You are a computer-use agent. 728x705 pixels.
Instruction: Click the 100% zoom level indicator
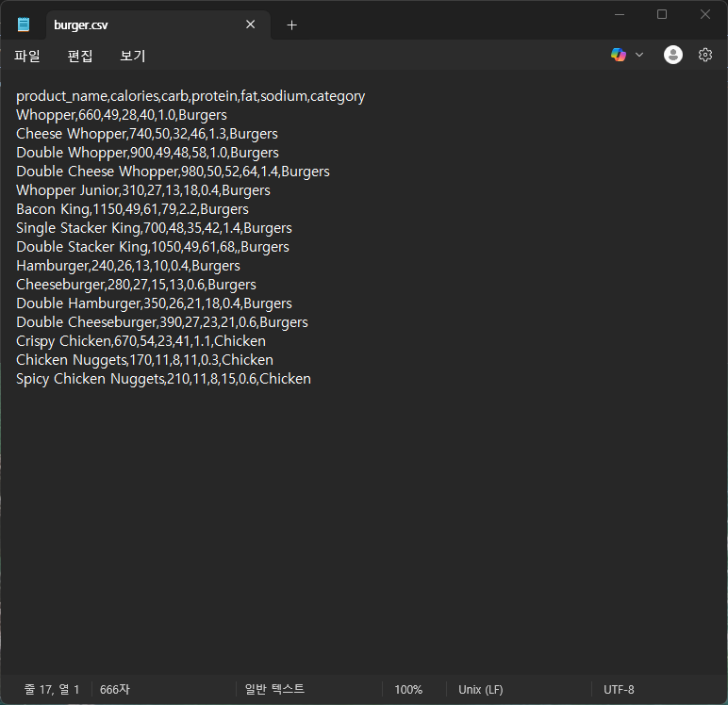click(x=408, y=690)
